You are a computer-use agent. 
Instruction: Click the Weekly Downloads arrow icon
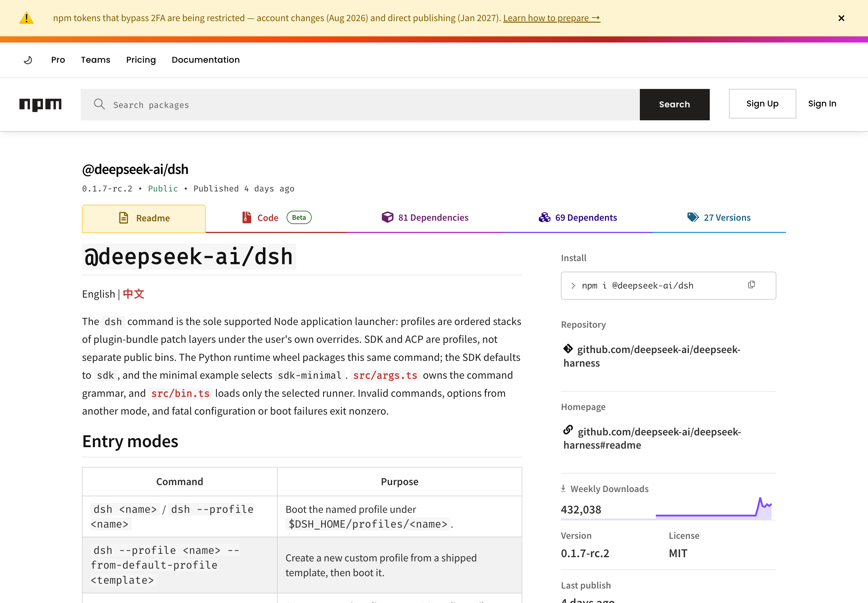pos(563,488)
